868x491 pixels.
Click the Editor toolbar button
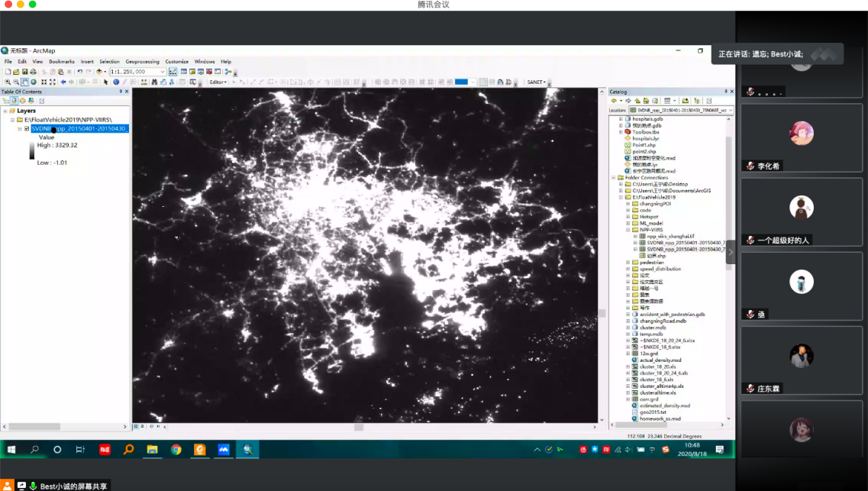click(x=218, y=82)
